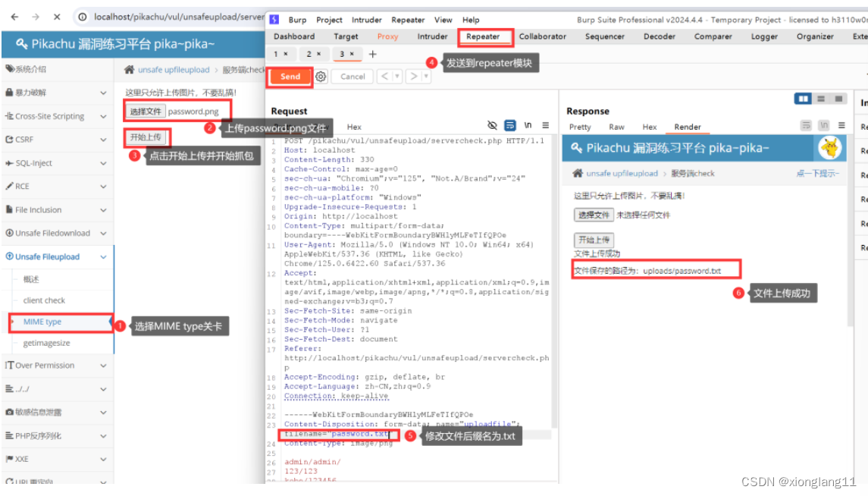Stop loading page in the browser
Screen dimensions: 868x496
pos(57,17)
